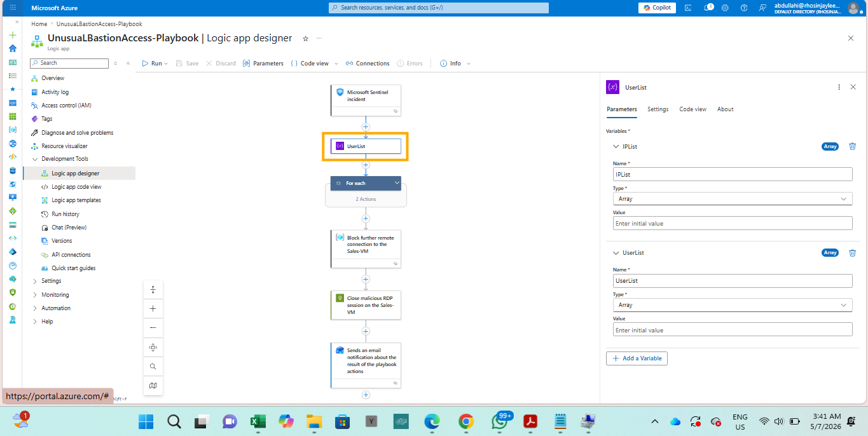The width and height of the screenshot is (868, 436).
Task: Open Excel from the Windows taskbar
Action: (258, 421)
